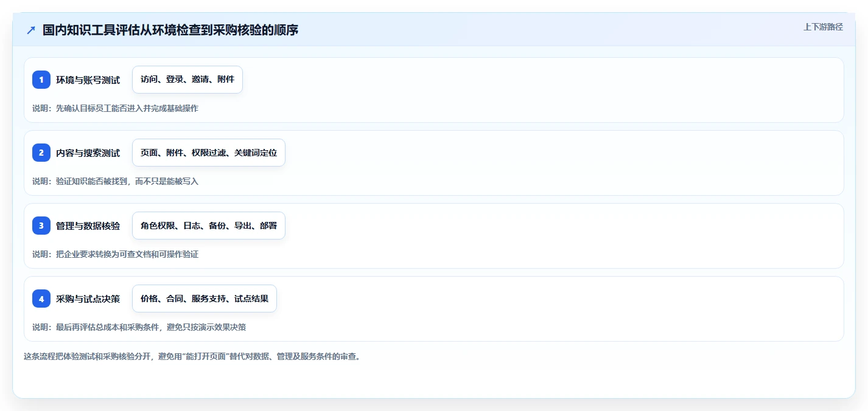Viewport: 868px width, 411px height.
Task: Select the 上下游路径 label
Action: click(823, 27)
